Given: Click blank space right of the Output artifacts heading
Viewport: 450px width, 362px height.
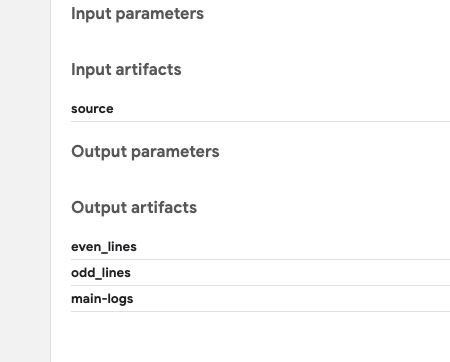Looking at the screenshot, I should click(323, 208).
